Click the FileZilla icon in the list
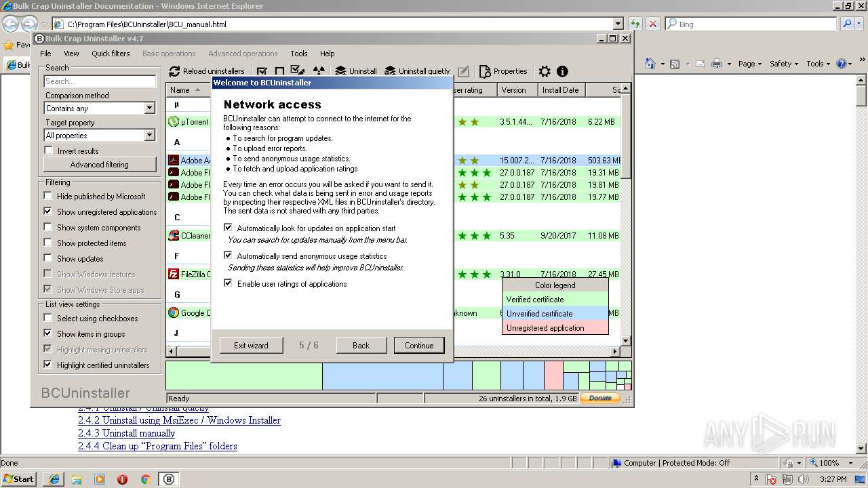The height and width of the screenshot is (488, 868). coord(174,274)
